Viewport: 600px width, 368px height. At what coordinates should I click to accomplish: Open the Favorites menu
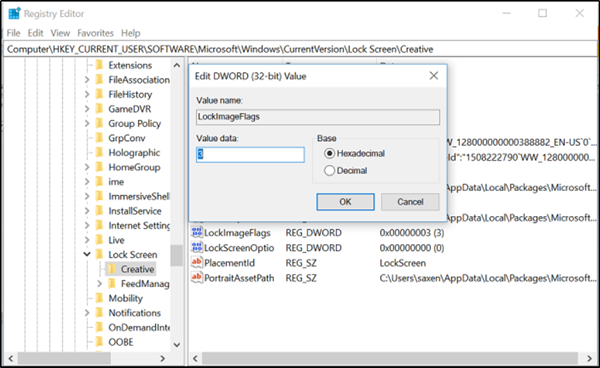(95, 33)
